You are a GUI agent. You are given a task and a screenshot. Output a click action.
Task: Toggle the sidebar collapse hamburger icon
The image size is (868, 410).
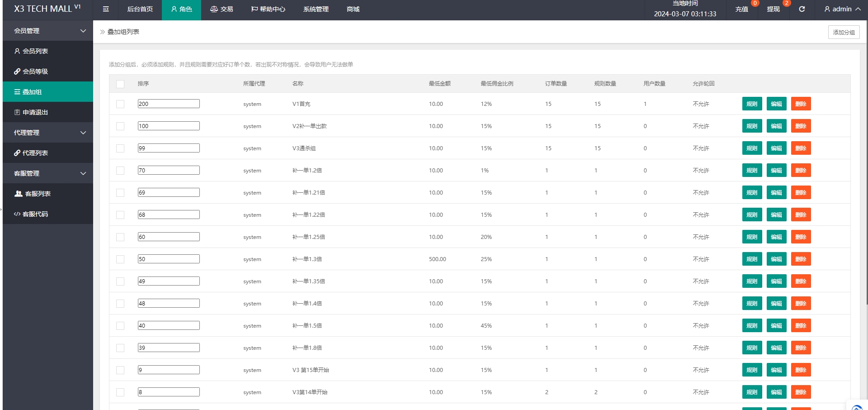106,9
